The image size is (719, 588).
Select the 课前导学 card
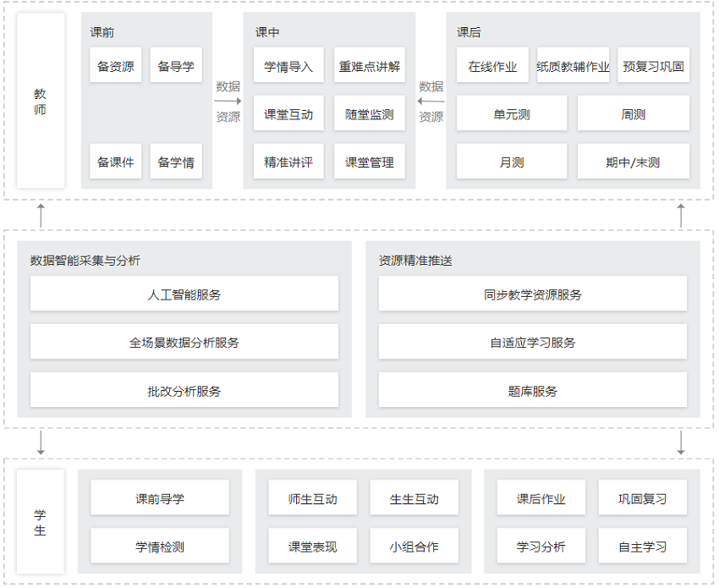(x=160, y=497)
